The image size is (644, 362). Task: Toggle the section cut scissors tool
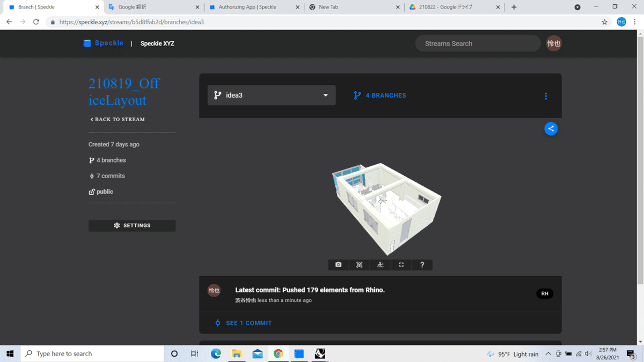click(x=380, y=264)
